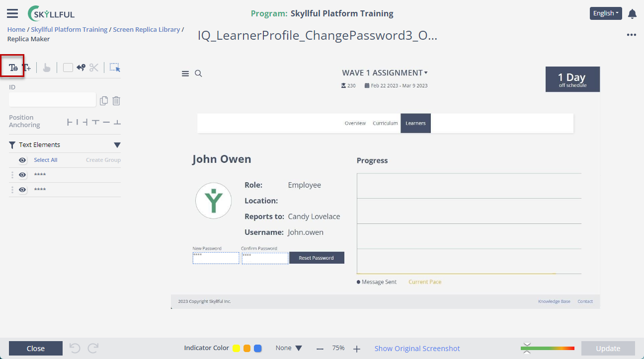Anchor position to the right edge
The image size is (644, 359).
click(85, 122)
